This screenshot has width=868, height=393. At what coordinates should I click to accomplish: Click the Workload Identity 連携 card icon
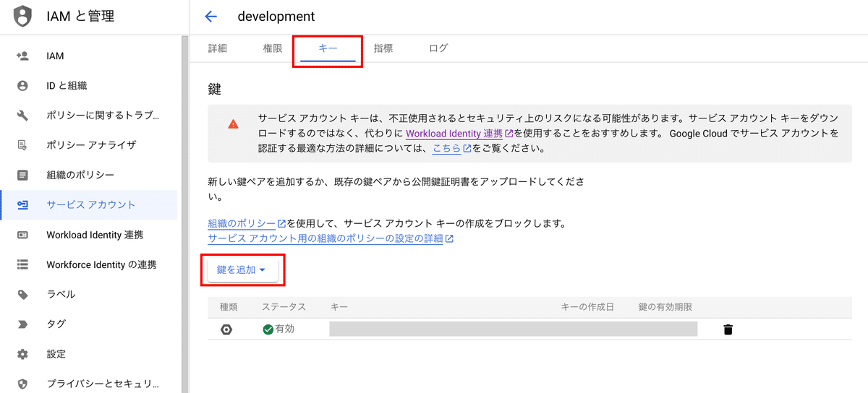coord(22,235)
